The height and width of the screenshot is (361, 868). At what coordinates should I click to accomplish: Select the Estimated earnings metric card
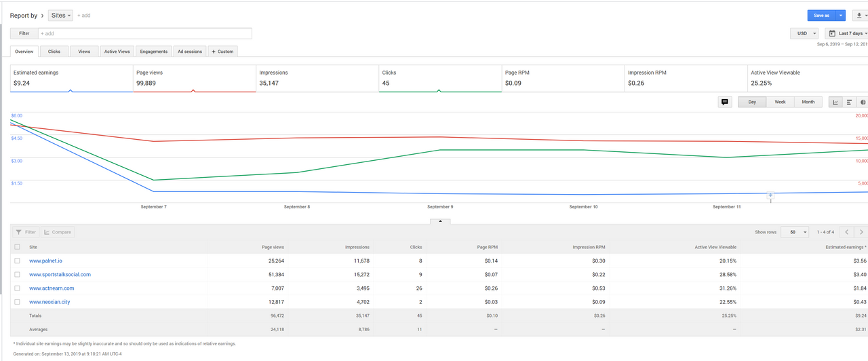tap(71, 78)
